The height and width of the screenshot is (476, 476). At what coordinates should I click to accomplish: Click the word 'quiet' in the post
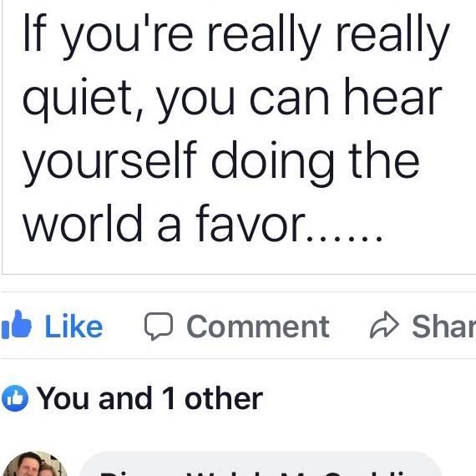point(77,100)
